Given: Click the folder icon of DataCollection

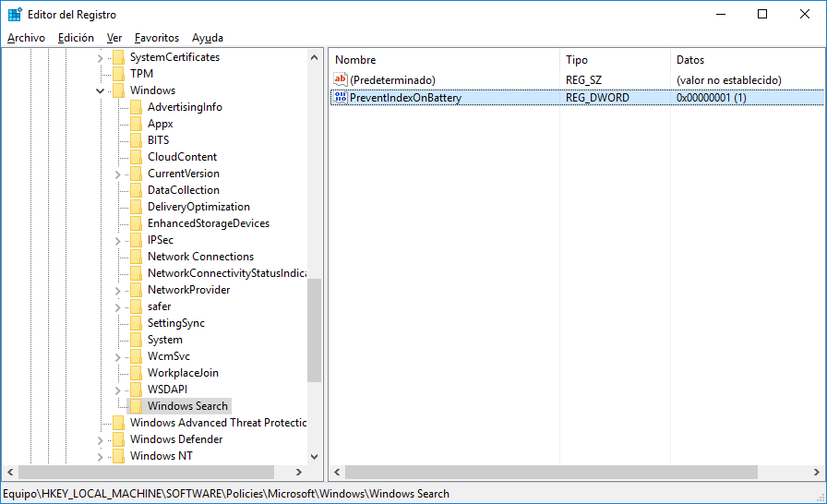Looking at the screenshot, I should coord(136,190).
